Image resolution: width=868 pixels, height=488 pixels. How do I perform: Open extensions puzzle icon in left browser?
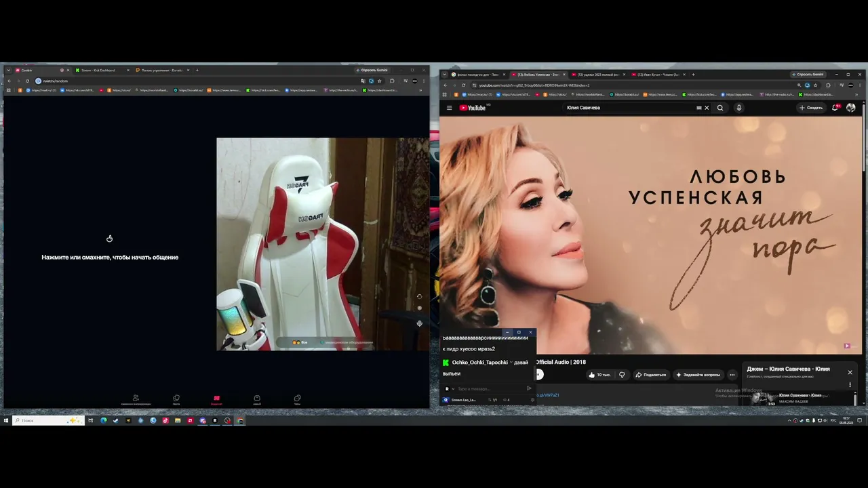pyautogui.click(x=392, y=81)
